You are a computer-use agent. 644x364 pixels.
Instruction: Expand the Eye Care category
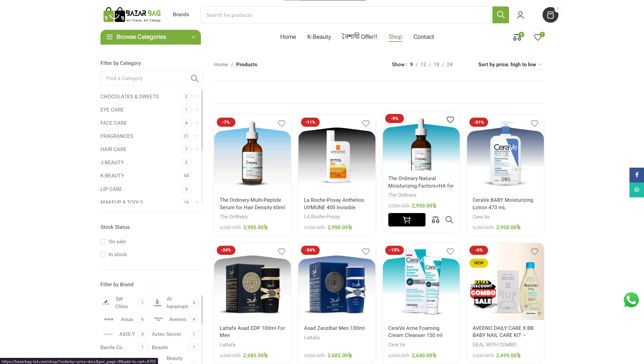(197, 110)
